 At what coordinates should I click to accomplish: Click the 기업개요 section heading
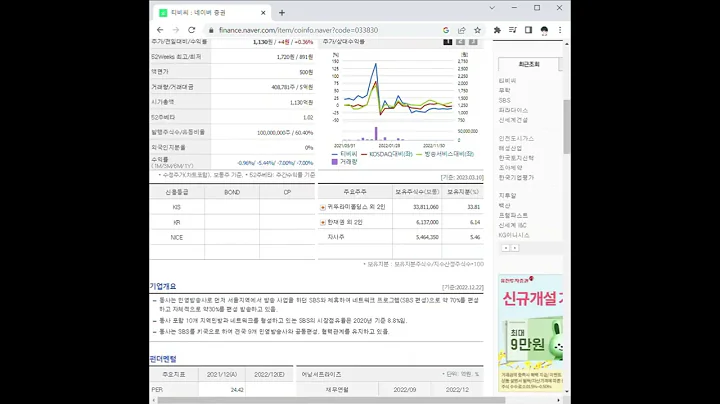[163, 286]
